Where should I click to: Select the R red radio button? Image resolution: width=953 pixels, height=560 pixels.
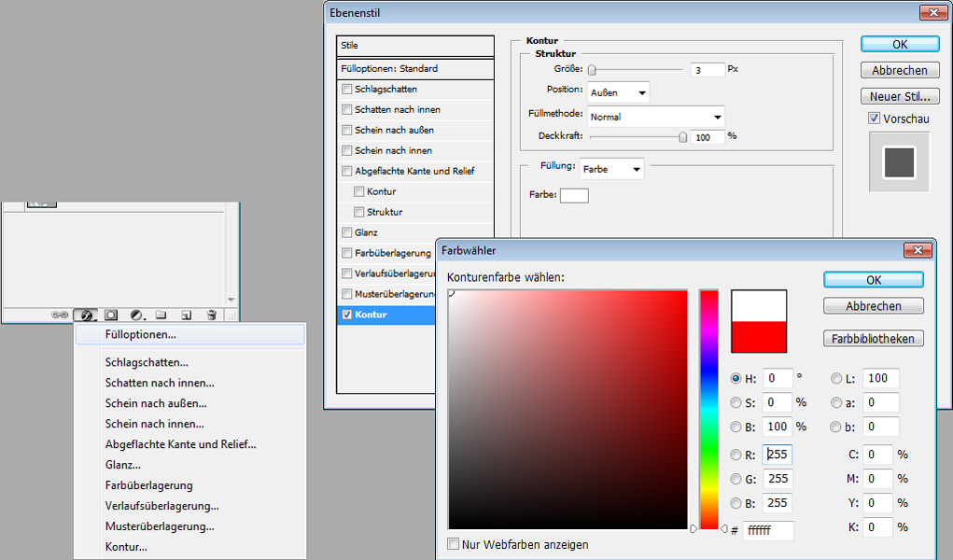[736, 455]
